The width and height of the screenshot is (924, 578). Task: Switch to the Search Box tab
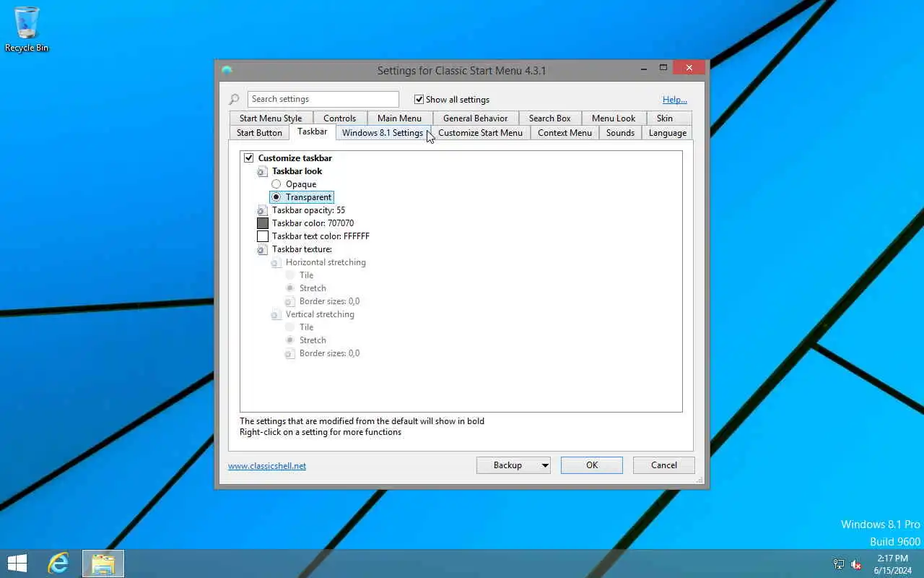pos(549,118)
